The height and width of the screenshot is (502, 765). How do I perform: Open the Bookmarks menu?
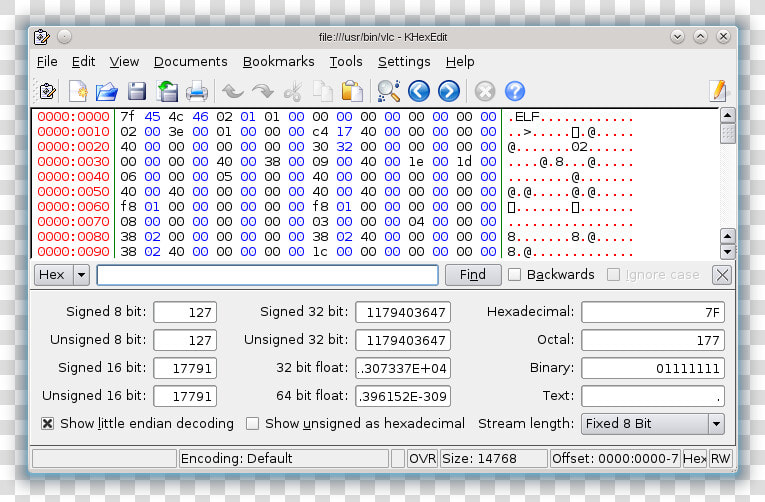[279, 62]
